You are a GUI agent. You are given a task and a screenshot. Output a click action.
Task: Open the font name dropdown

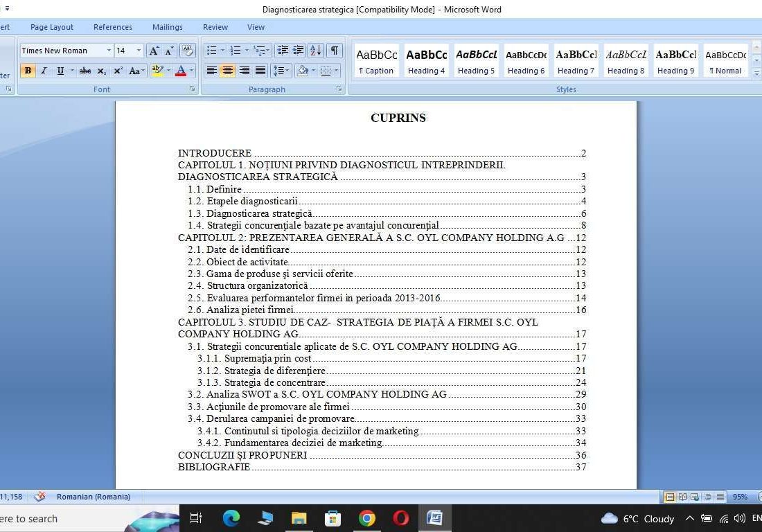[x=109, y=50]
